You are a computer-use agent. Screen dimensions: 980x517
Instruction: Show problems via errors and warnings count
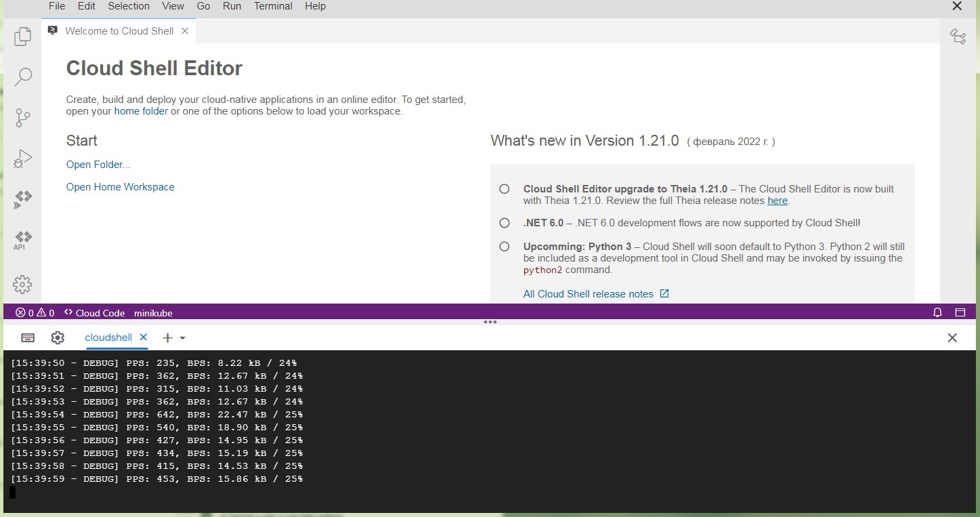[35, 313]
